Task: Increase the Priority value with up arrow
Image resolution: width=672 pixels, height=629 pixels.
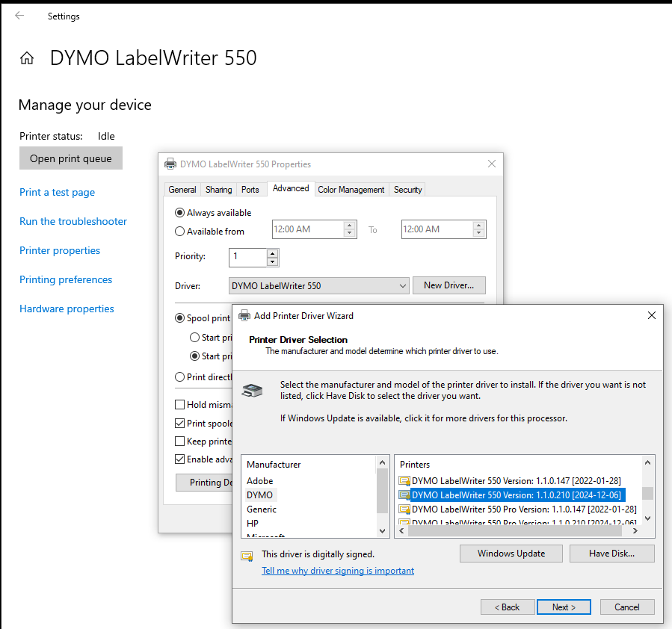Action: pos(272,253)
